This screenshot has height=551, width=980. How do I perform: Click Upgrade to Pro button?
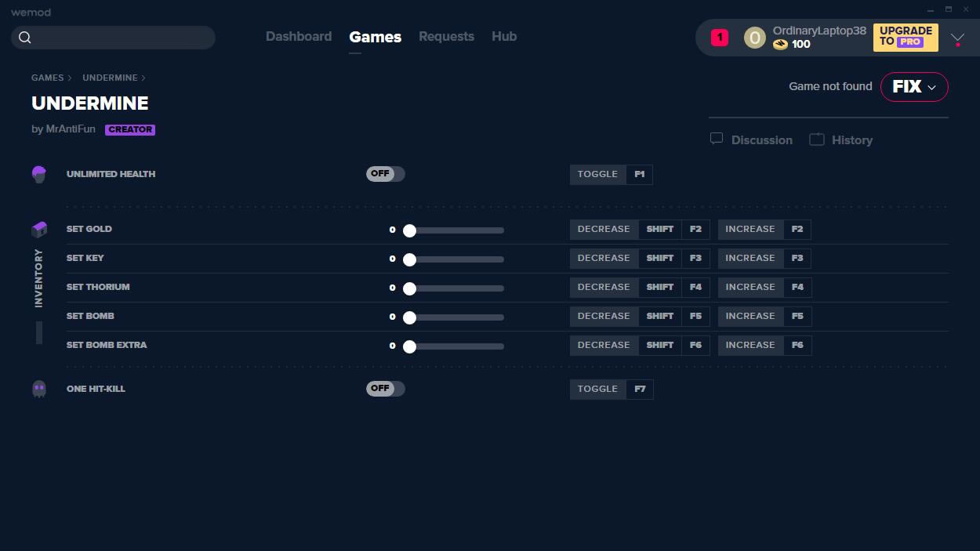click(x=906, y=37)
